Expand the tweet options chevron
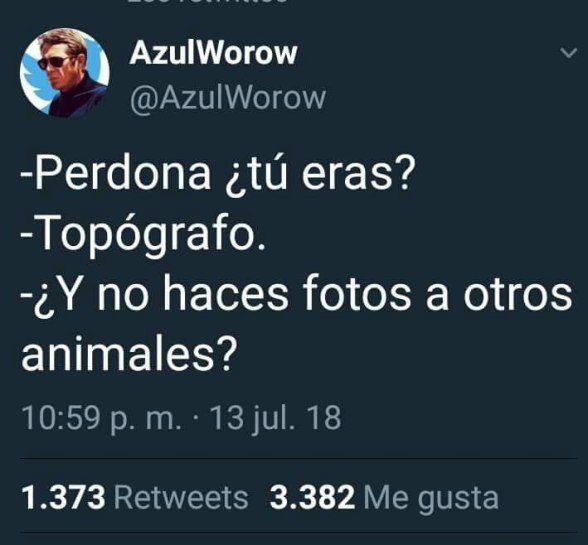Image resolution: width=588 pixels, height=545 pixels. (568, 53)
